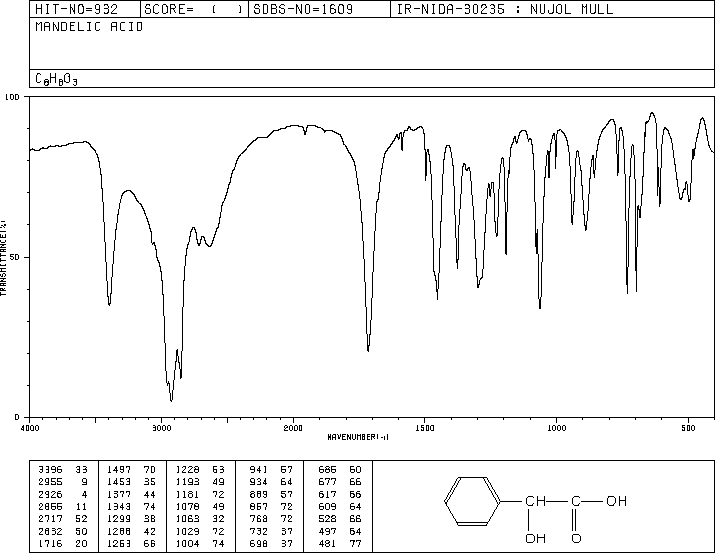Click the 0 transmittance axis tick label
The width and height of the screenshot is (715, 553).
point(17,417)
